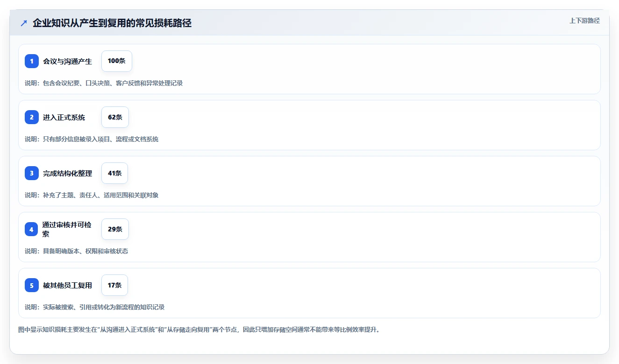
Task: Click the stage title 完成结构化整理
Action: click(x=68, y=174)
